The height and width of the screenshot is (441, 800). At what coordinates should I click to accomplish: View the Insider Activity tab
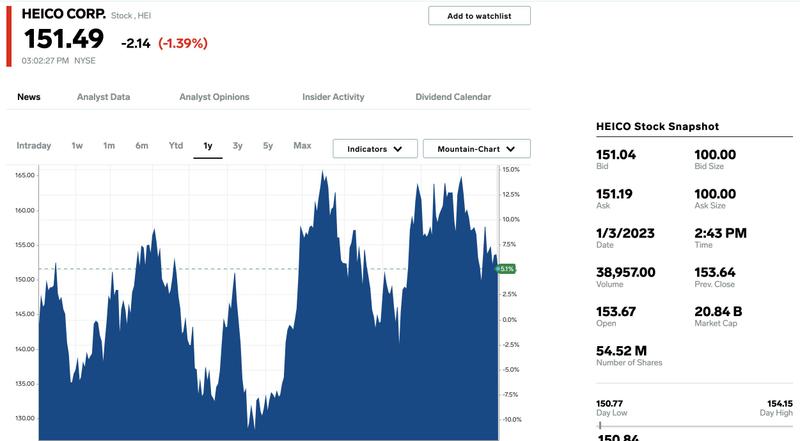point(333,97)
